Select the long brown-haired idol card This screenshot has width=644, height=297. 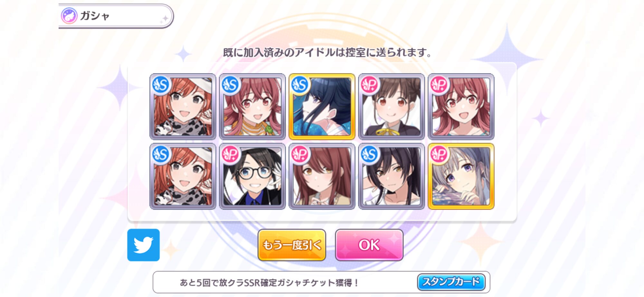(322, 176)
